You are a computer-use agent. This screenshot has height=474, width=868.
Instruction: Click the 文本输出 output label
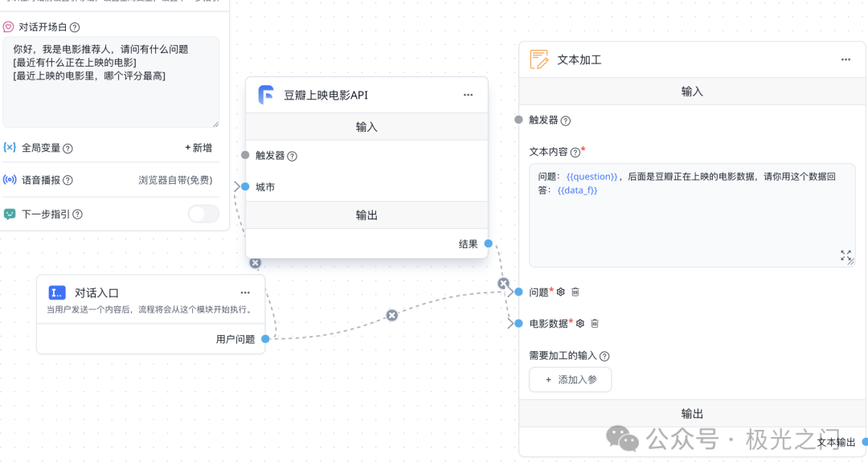836,442
